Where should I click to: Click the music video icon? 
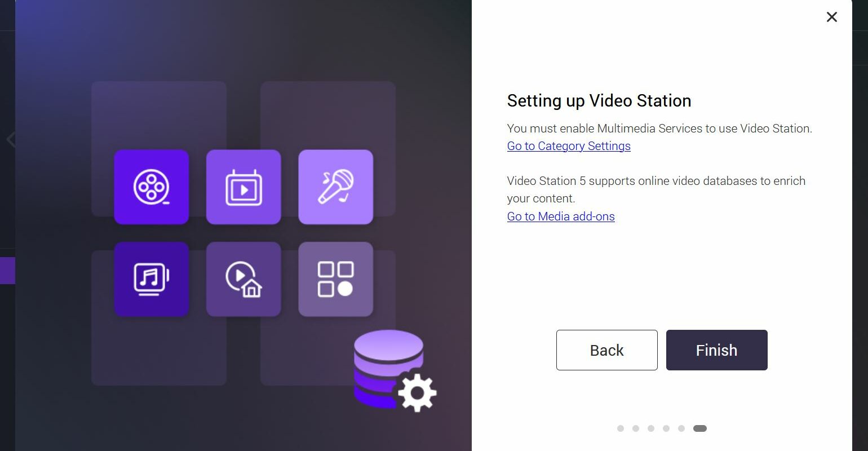(x=151, y=279)
